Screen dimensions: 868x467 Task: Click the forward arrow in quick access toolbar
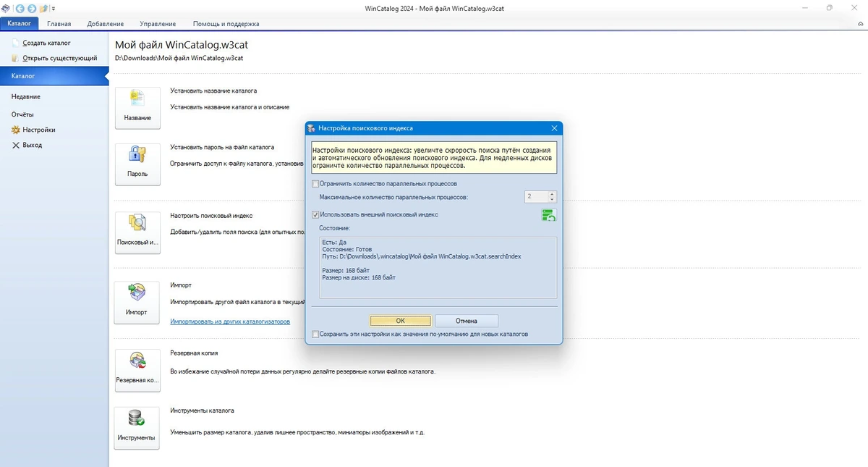(32, 8)
